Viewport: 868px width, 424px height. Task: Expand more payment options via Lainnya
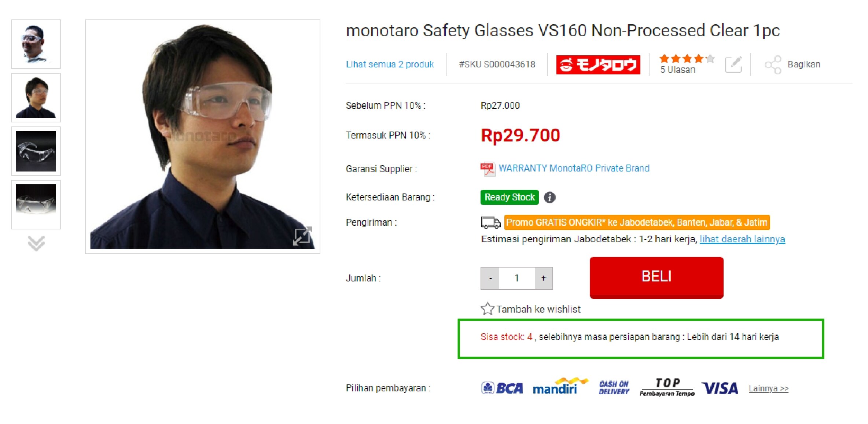point(768,388)
